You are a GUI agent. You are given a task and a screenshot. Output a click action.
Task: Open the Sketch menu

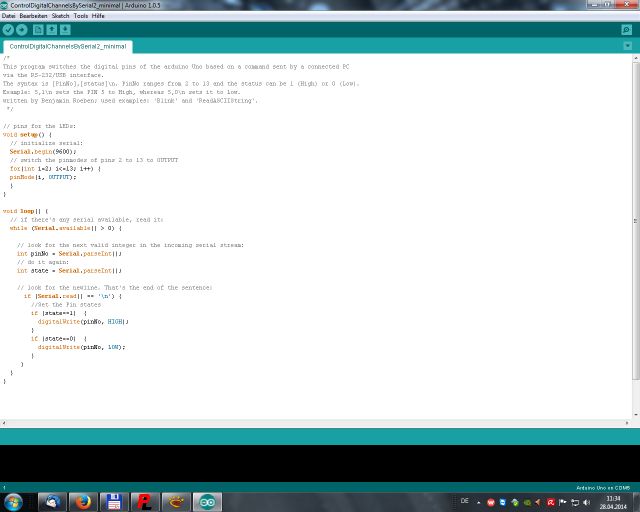pyautogui.click(x=60, y=16)
